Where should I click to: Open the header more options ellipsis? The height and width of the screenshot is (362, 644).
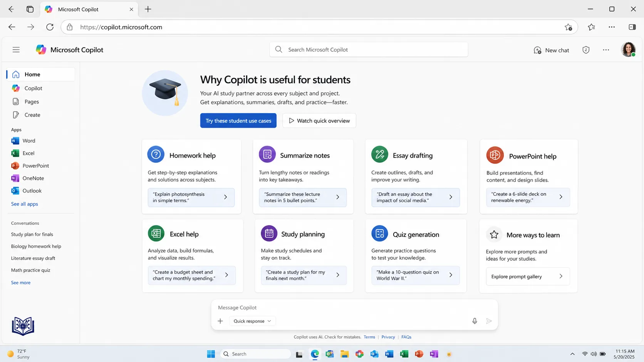[x=606, y=50]
